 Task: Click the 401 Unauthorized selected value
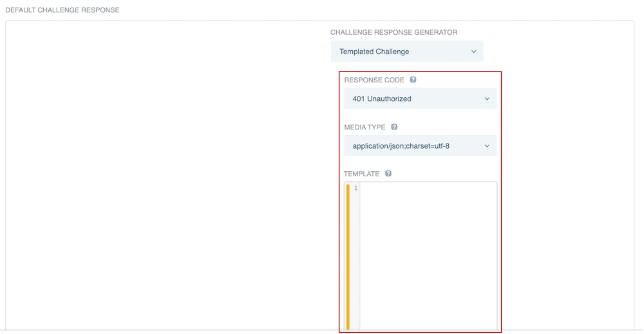(x=382, y=98)
